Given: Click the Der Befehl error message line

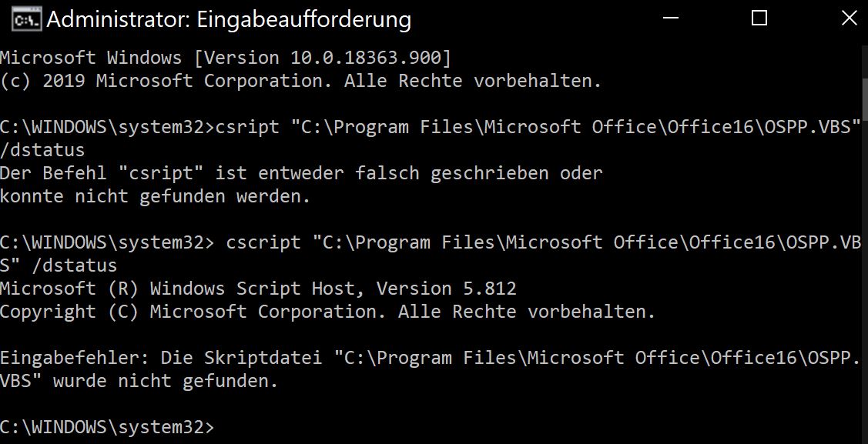Looking at the screenshot, I should [301, 173].
